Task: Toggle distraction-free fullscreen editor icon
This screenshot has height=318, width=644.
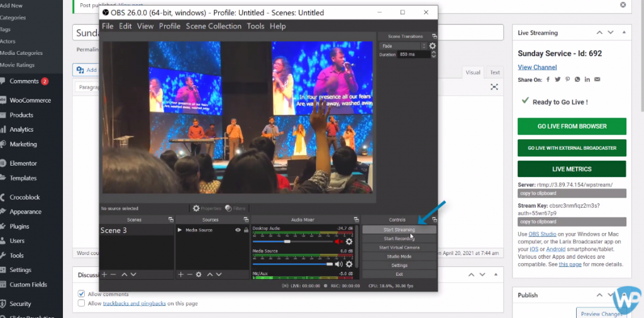Action: pos(494,87)
